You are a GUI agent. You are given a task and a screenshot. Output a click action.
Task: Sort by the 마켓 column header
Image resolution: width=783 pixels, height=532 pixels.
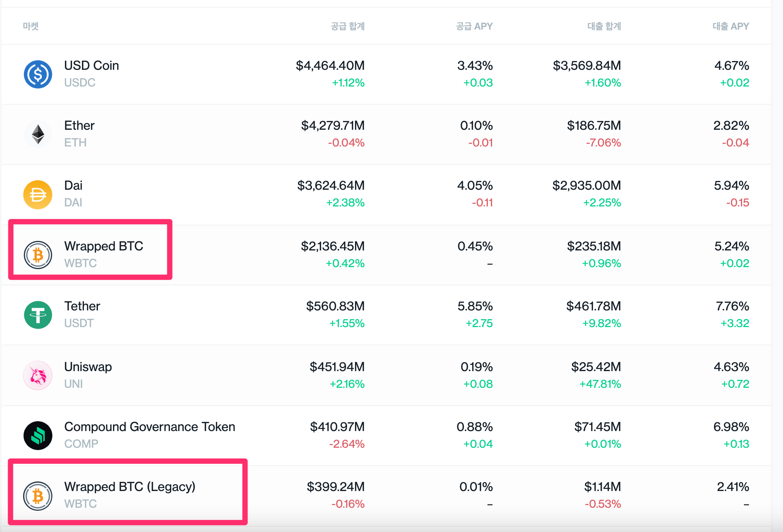pos(31,26)
